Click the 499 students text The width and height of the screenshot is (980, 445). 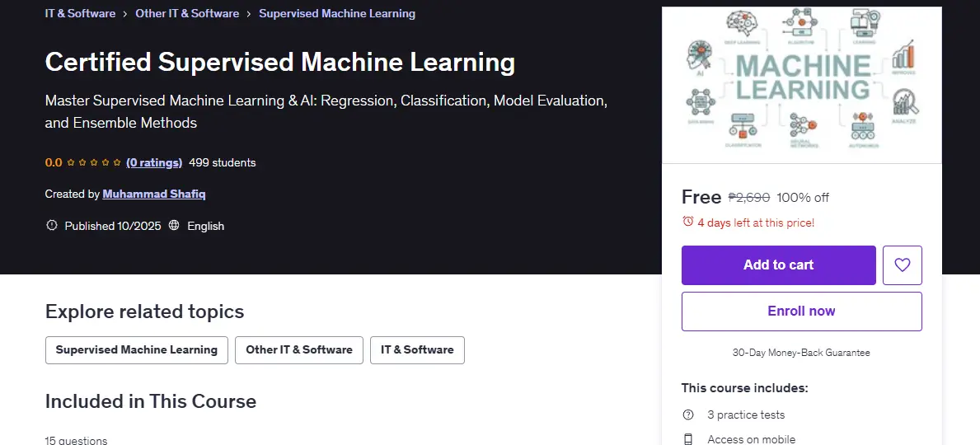(222, 162)
